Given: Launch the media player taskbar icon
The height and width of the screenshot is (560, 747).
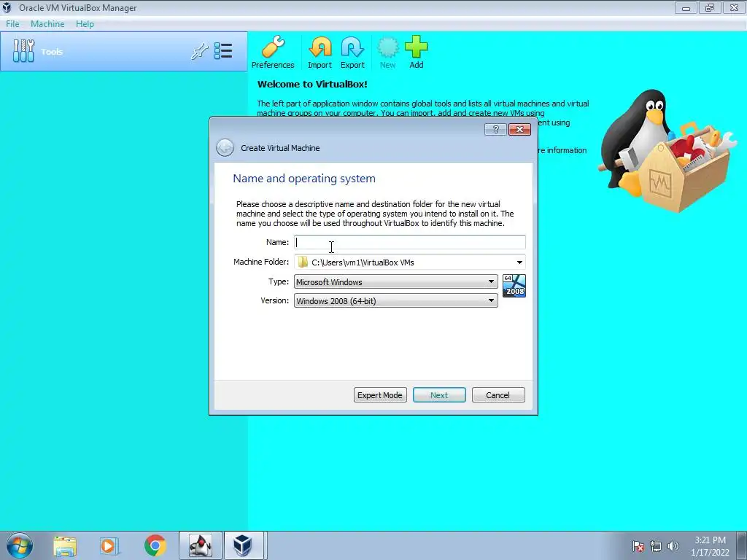Looking at the screenshot, I should pos(109,545).
